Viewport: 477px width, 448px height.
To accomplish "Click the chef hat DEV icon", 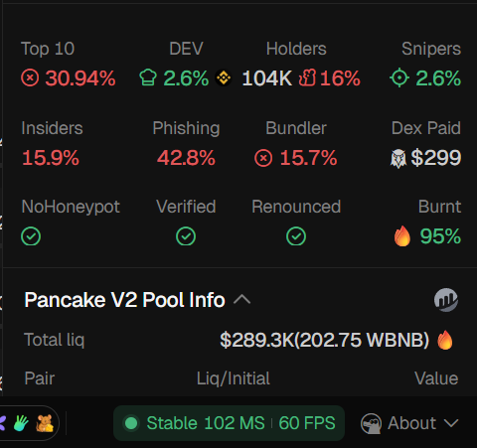I will (x=148, y=77).
